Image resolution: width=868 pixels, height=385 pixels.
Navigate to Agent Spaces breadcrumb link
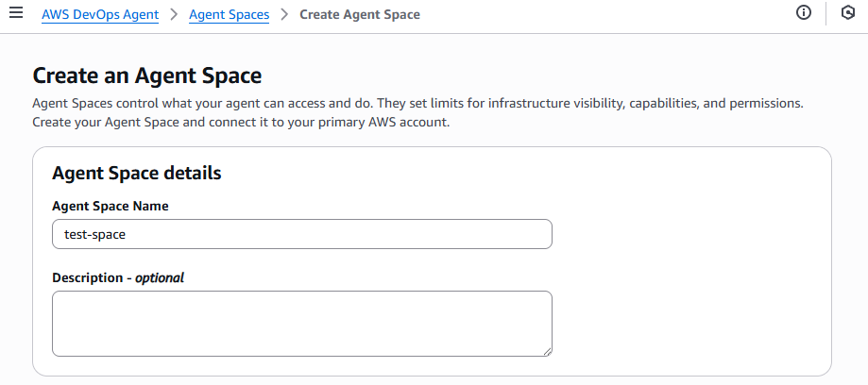tap(229, 15)
